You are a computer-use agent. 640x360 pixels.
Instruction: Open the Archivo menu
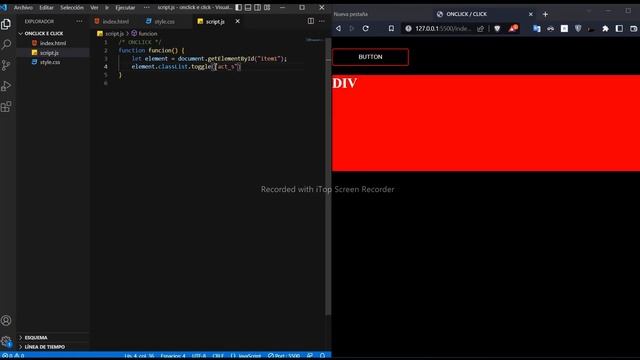(23, 8)
